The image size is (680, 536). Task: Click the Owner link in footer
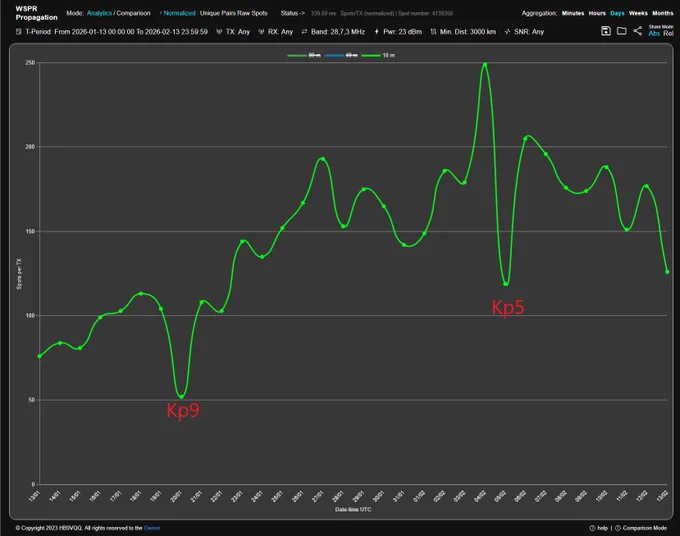pyautogui.click(x=152, y=528)
